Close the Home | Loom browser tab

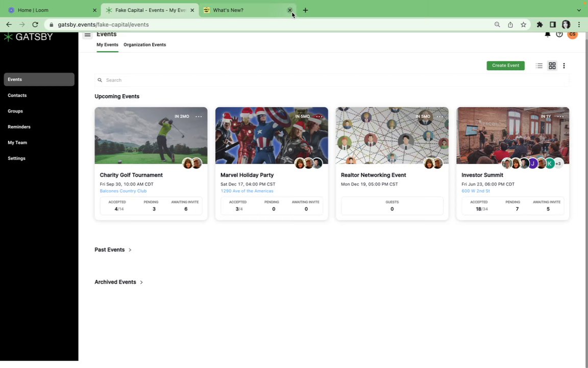pos(94,10)
